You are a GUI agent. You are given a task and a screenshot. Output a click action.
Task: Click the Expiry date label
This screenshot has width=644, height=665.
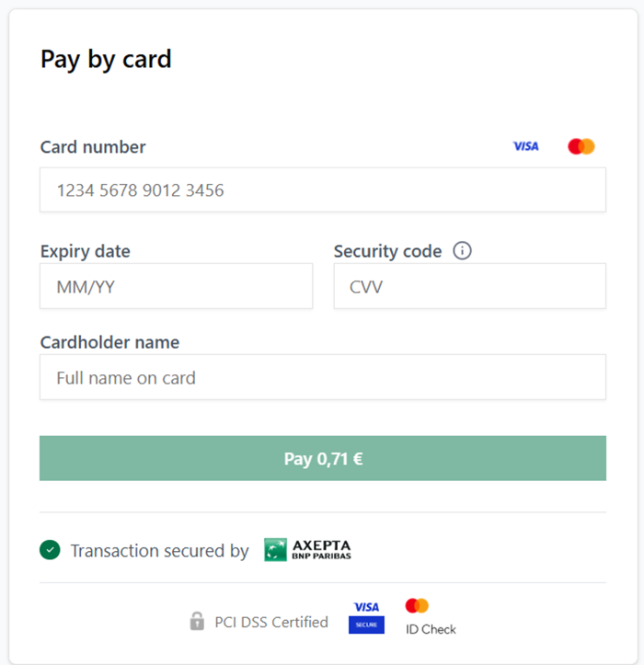coord(86,251)
